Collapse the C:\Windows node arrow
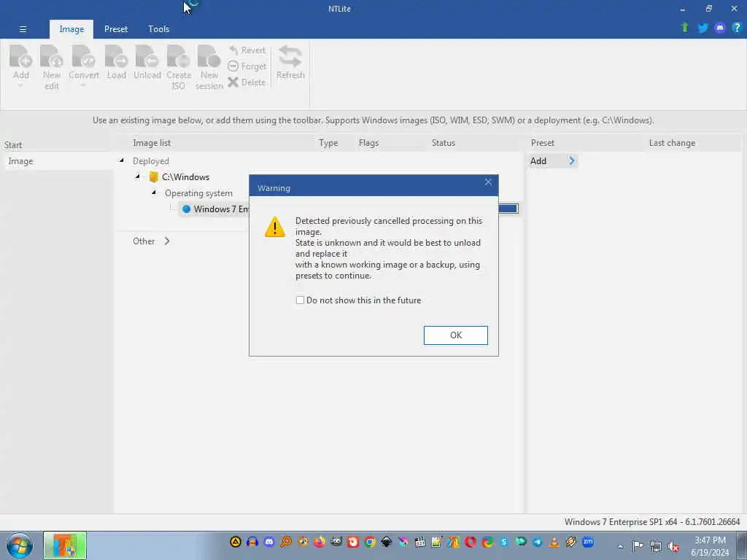 pos(138,176)
